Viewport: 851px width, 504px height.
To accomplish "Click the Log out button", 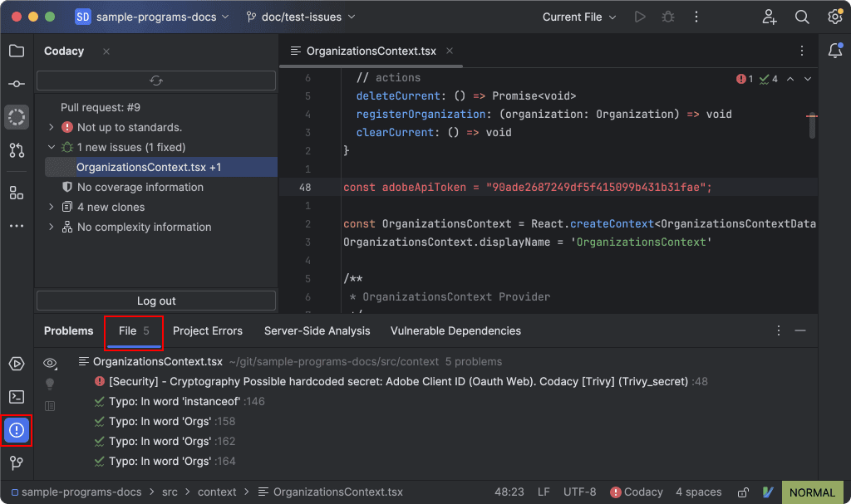I will point(155,300).
